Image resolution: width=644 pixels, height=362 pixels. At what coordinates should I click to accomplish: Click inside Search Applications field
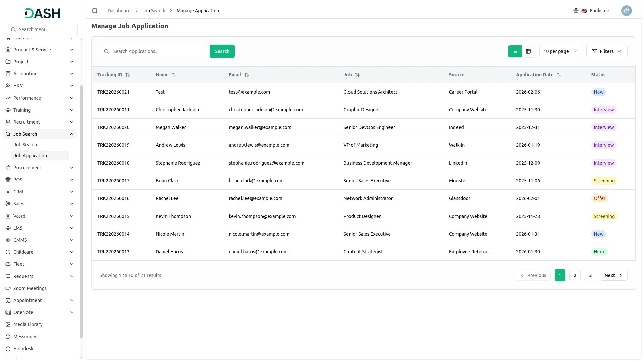[x=158, y=51]
